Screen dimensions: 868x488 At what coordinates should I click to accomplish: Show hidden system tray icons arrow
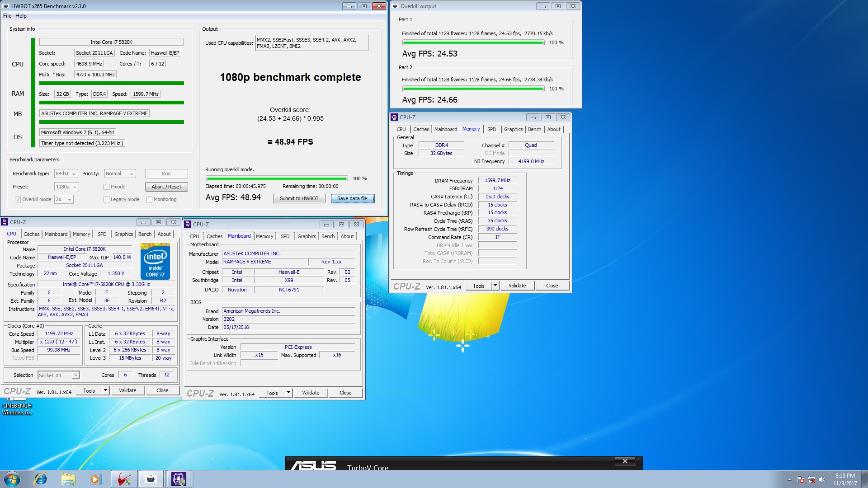click(789, 479)
